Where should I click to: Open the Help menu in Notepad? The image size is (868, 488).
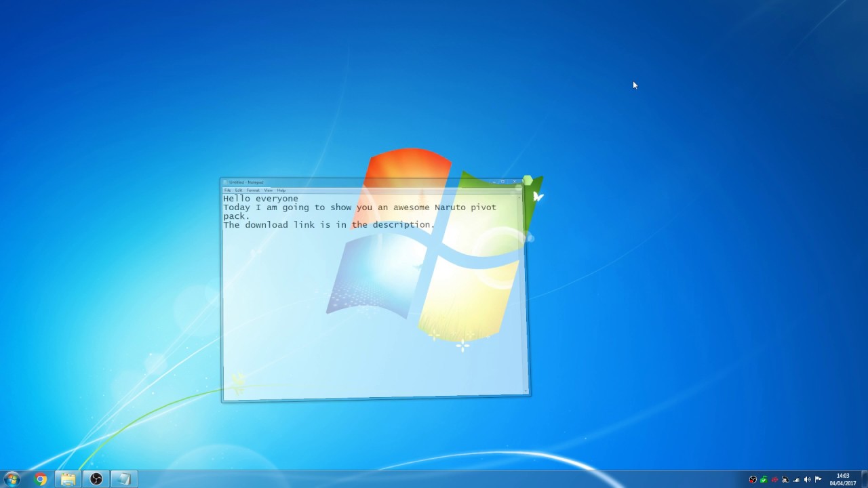[x=281, y=190]
